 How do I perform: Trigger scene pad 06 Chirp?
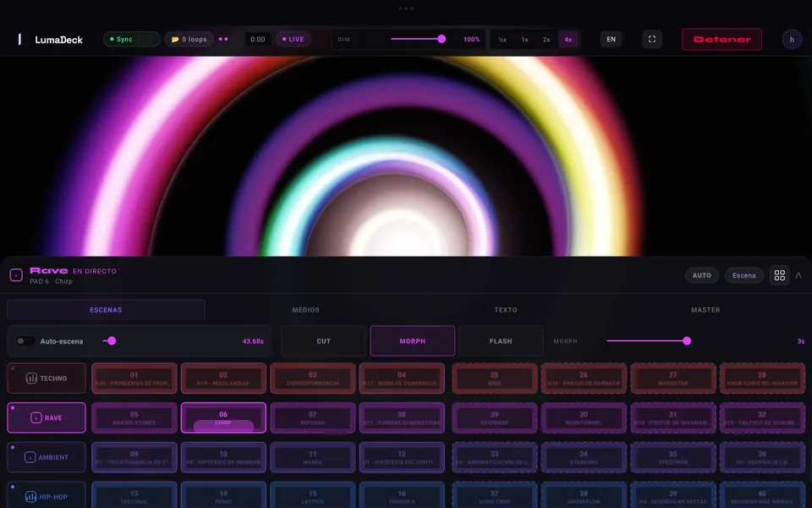pyautogui.click(x=223, y=417)
